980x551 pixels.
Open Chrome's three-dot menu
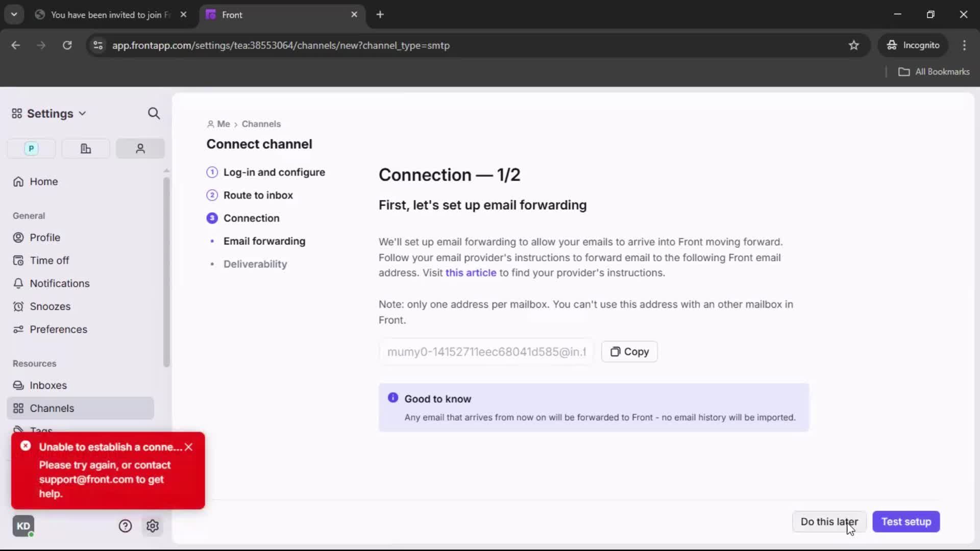(965, 45)
